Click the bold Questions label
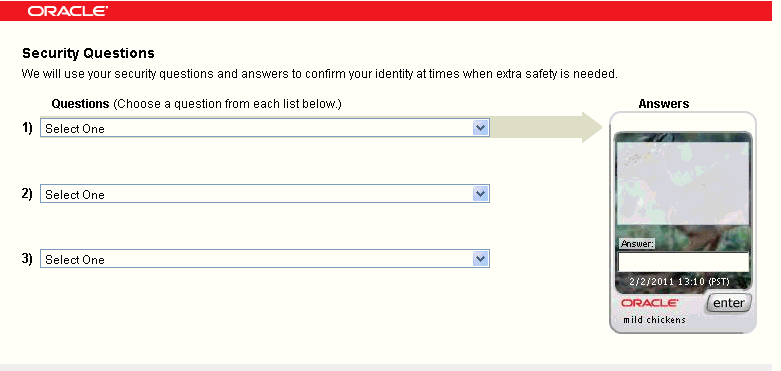Image resolution: width=781 pixels, height=371 pixels. (x=80, y=104)
